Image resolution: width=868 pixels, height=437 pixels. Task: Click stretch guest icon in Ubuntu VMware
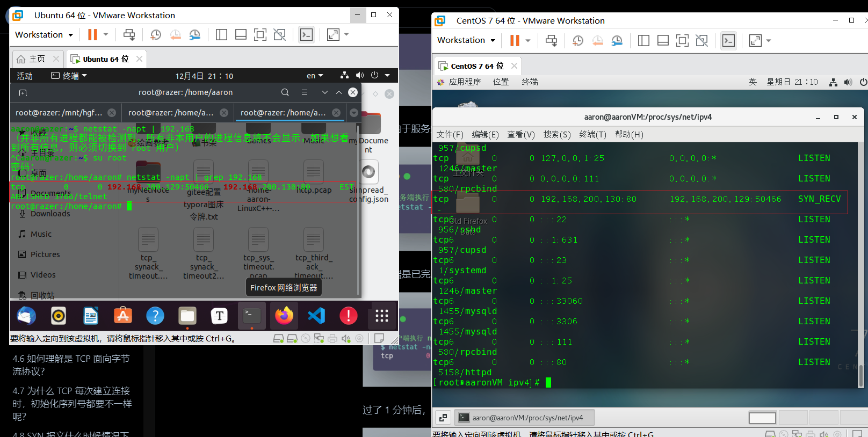click(x=333, y=35)
